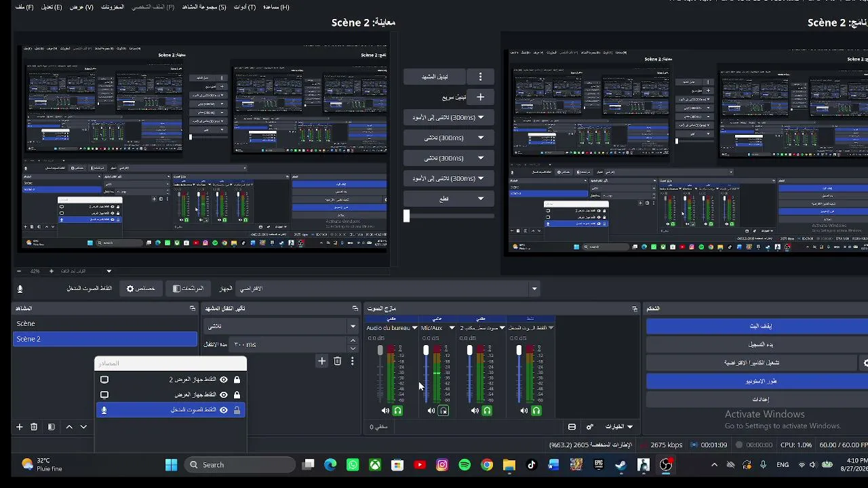This screenshot has height=488, width=868.
Task: Move scene up with arrow icon
Action: (x=69, y=427)
